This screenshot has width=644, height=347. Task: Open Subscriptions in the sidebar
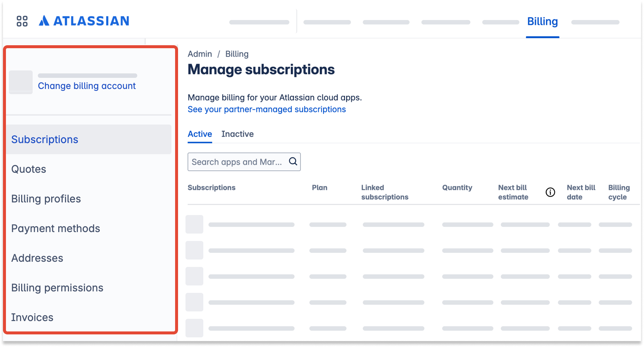pos(89,139)
